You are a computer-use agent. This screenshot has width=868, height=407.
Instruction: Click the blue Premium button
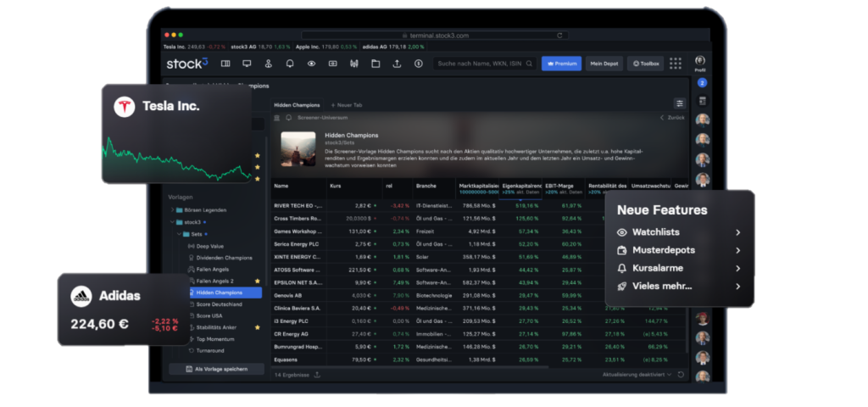[x=560, y=64]
